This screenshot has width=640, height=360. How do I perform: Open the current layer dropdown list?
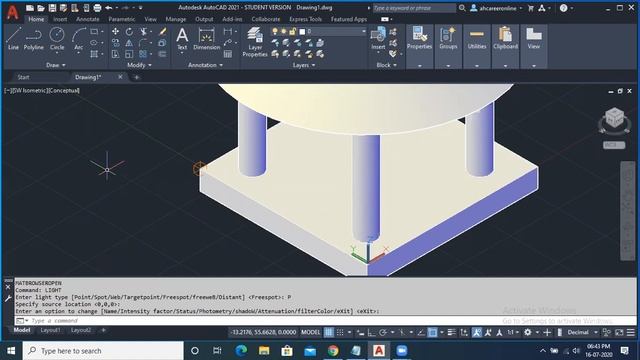[363, 31]
